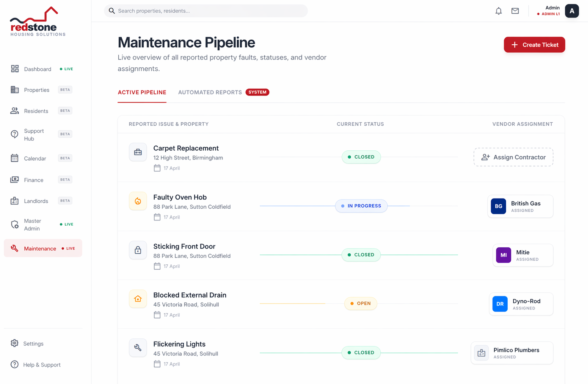Screen dimensions: 588x384
Task: Open the notification bell
Action: tap(498, 11)
